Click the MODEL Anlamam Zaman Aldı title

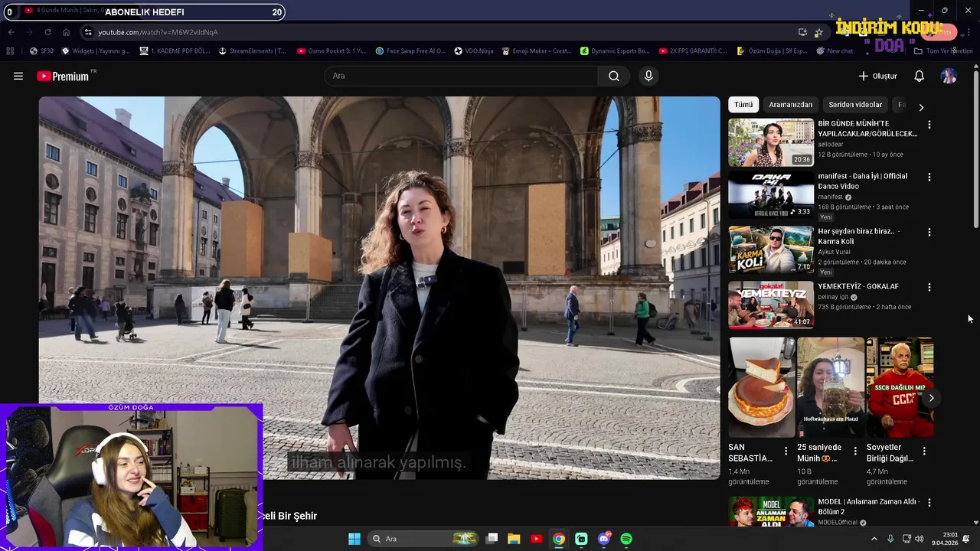click(868, 507)
